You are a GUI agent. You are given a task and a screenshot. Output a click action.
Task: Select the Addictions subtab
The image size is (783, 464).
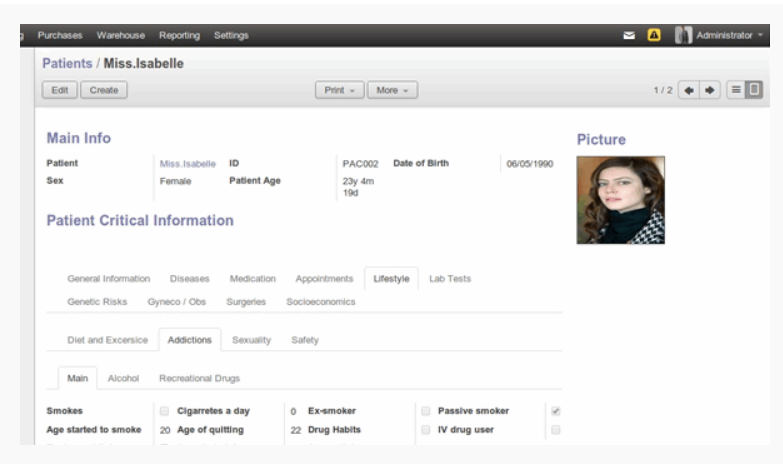pyautogui.click(x=190, y=340)
